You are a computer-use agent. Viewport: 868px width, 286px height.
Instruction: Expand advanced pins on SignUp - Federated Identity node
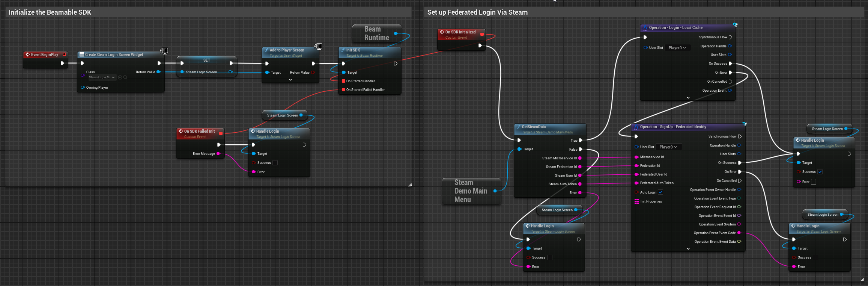click(688, 249)
